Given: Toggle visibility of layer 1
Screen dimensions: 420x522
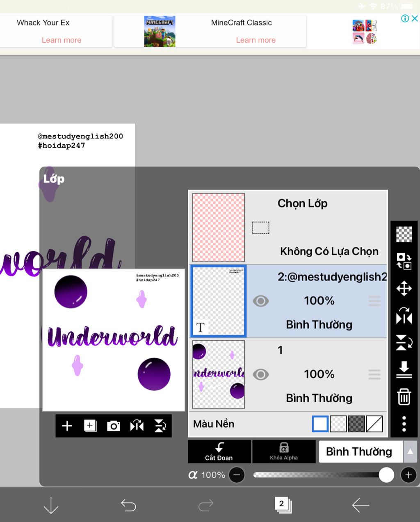Looking at the screenshot, I should [260, 374].
